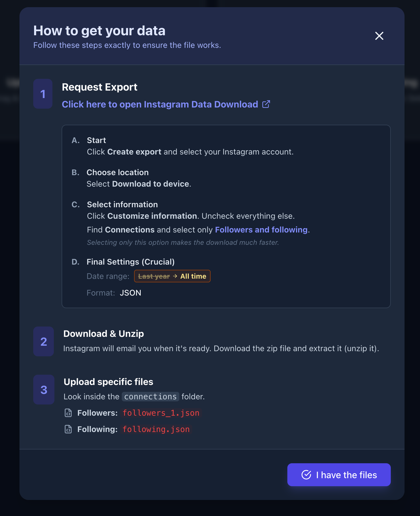
Task: Click the connections folder code label
Action: 150,396
